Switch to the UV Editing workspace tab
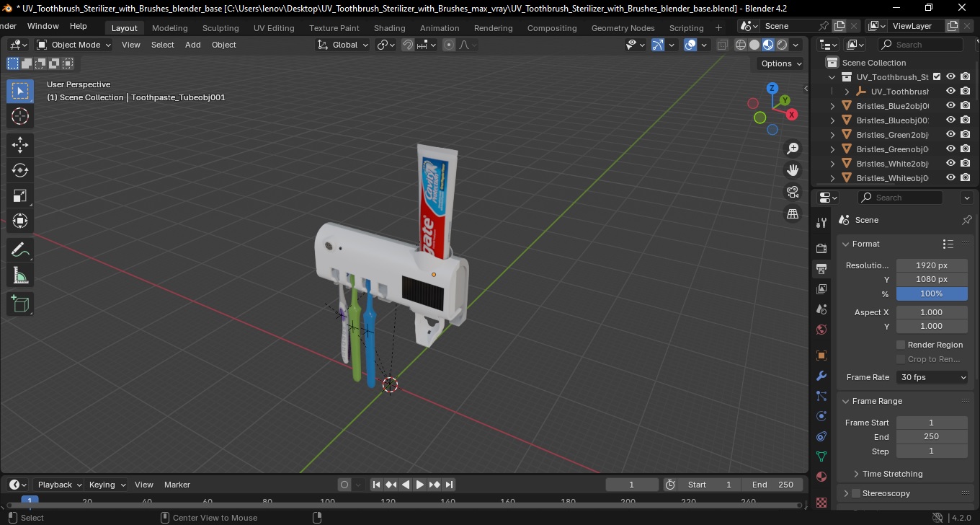The image size is (980, 525). pos(274,28)
